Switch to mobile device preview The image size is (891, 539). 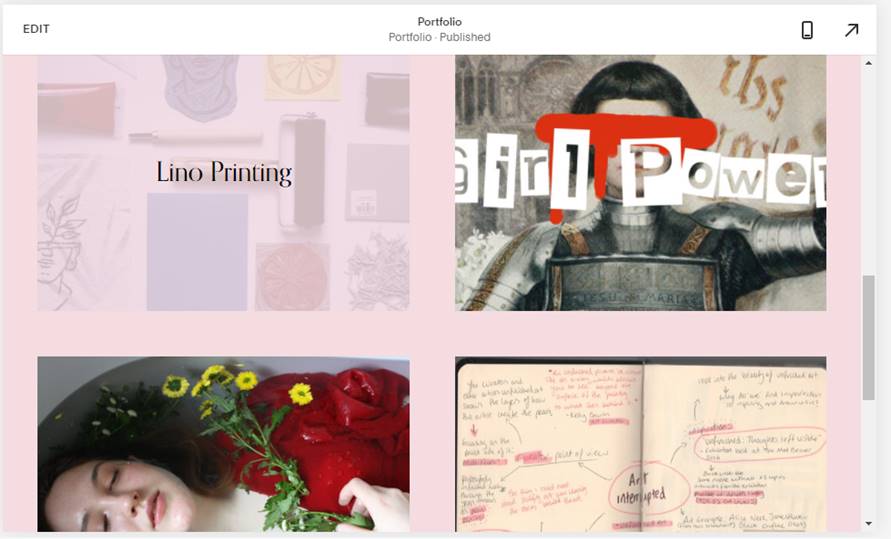coord(807,30)
